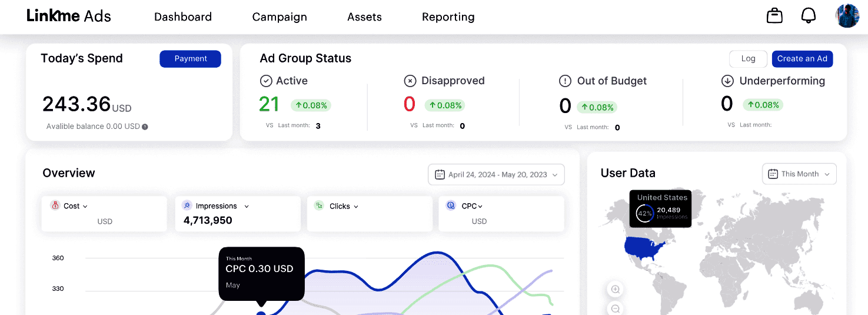
Task: Open the Overview date range picker
Action: (496, 175)
